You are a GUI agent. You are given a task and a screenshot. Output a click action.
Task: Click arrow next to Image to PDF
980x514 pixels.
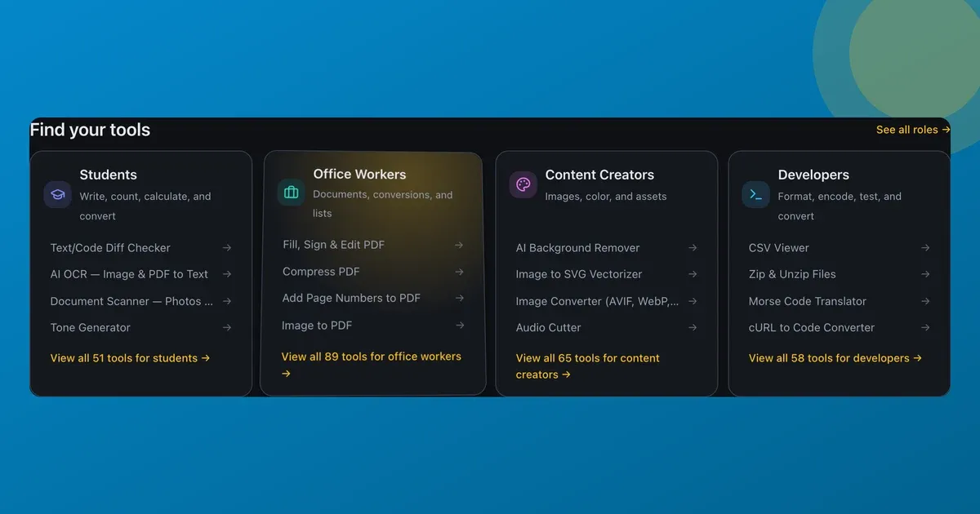pos(461,326)
